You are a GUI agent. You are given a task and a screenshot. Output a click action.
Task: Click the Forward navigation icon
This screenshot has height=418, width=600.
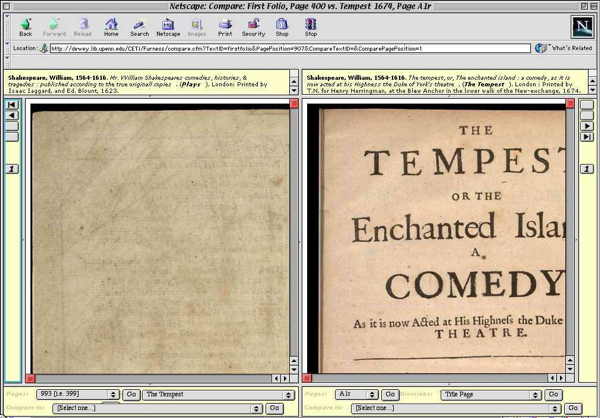54,27
